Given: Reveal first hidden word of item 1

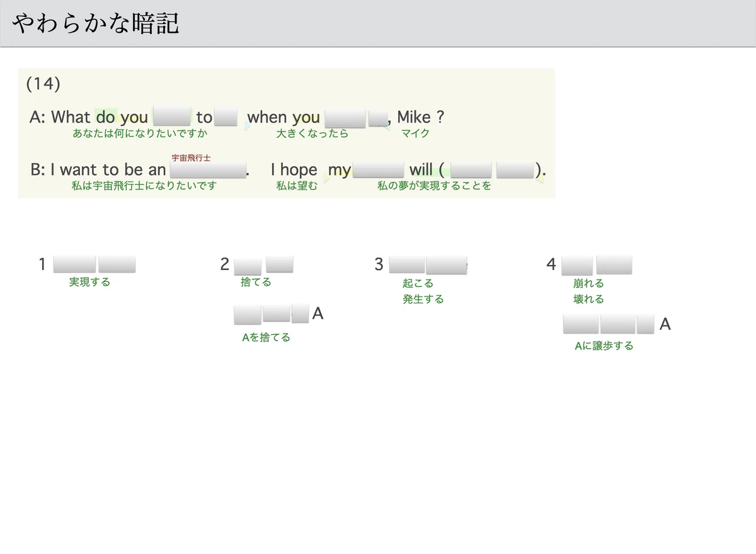Looking at the screenshot, I should [x=75, y=264].
